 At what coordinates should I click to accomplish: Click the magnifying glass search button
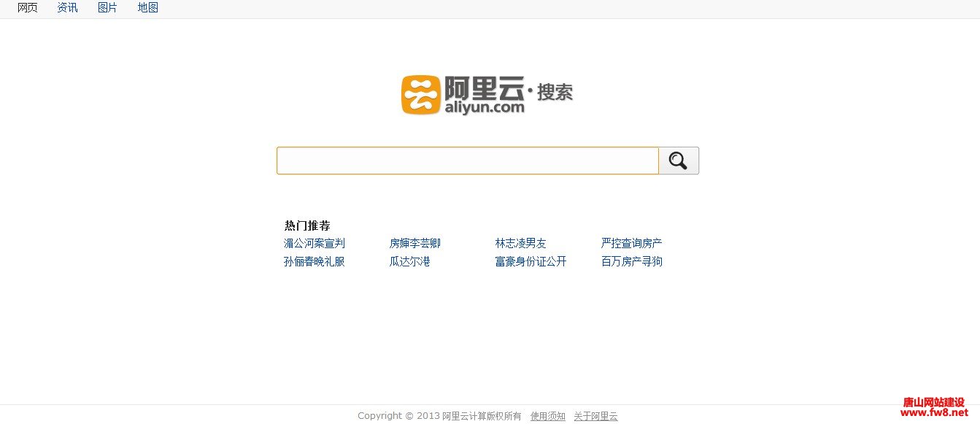[679, 161]
